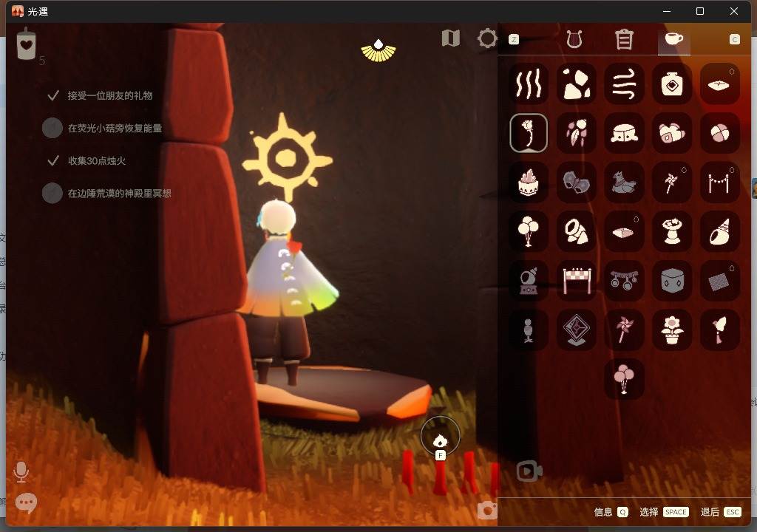Select the wind gust lines prop
757x532 pixels.
click(x=624, y=84)
